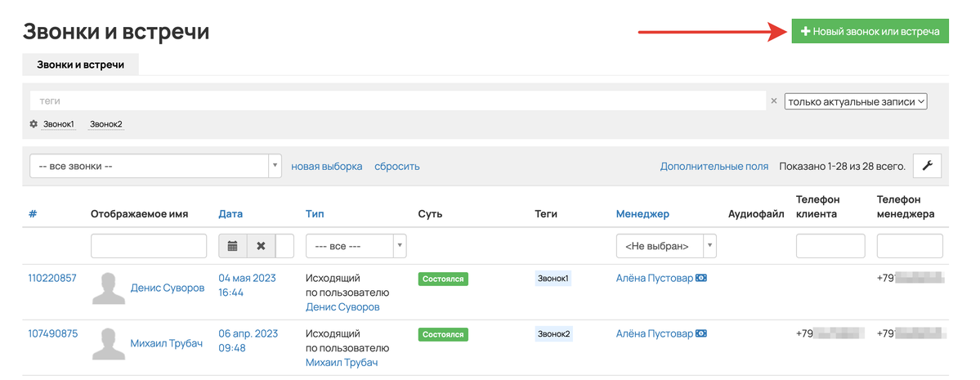Open call record 110220857
The height and width of the screenshot is (380, 980).
[52, 278]
